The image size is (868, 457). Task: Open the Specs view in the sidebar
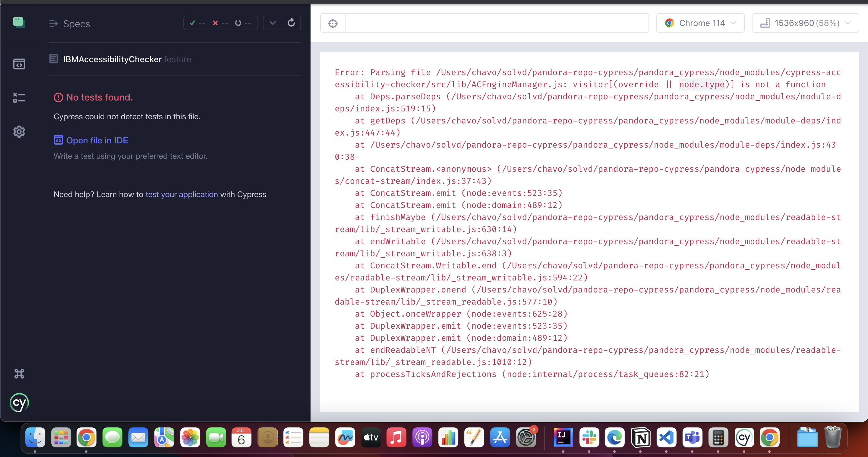19,64
